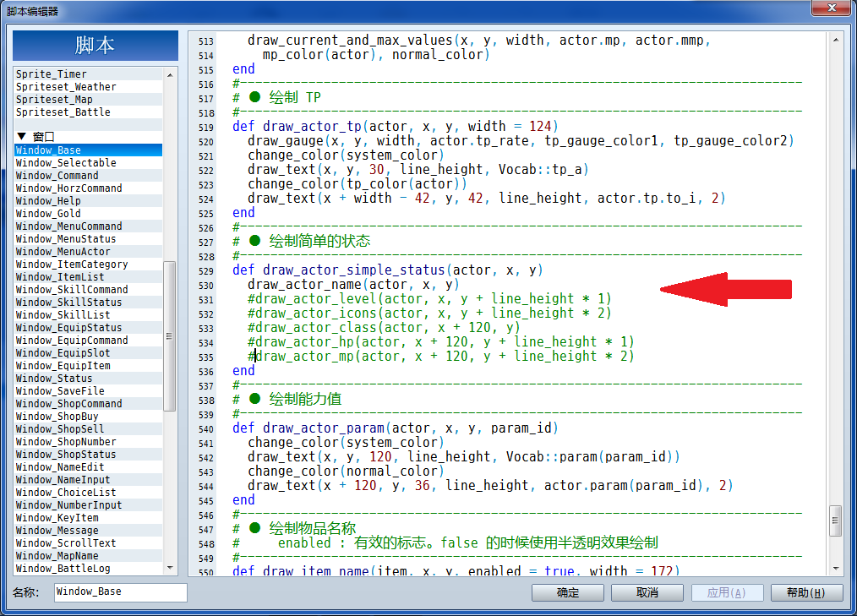The width and height of the screenshot is (857, 616).
Task: Click script list scroll up arrow
Action: 170,74
